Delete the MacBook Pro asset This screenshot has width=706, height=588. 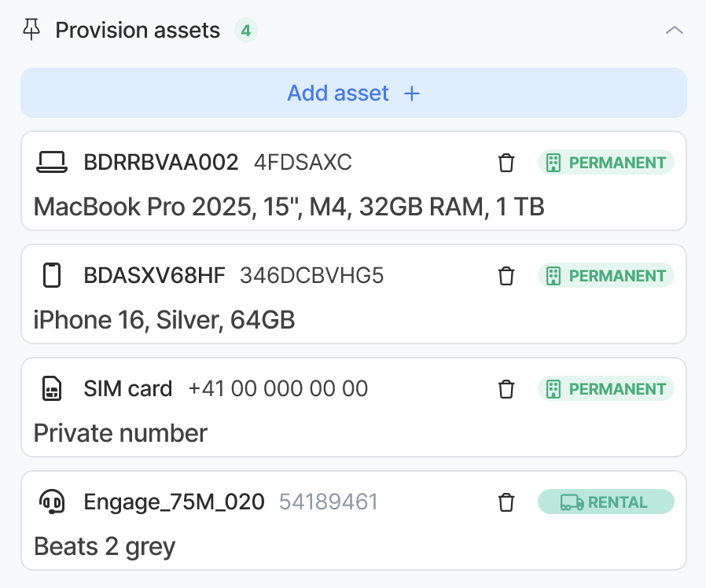tap(506, 163)
